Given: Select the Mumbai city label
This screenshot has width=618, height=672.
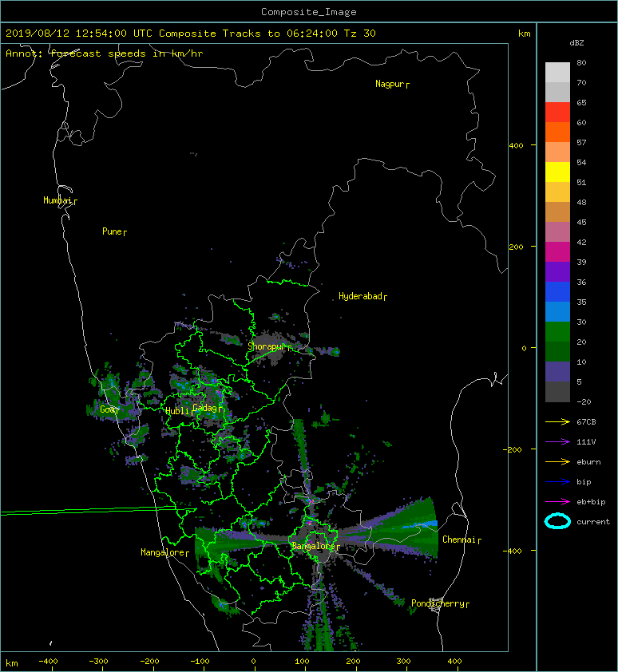Looking at the screenshot, I should coord(60,200).
